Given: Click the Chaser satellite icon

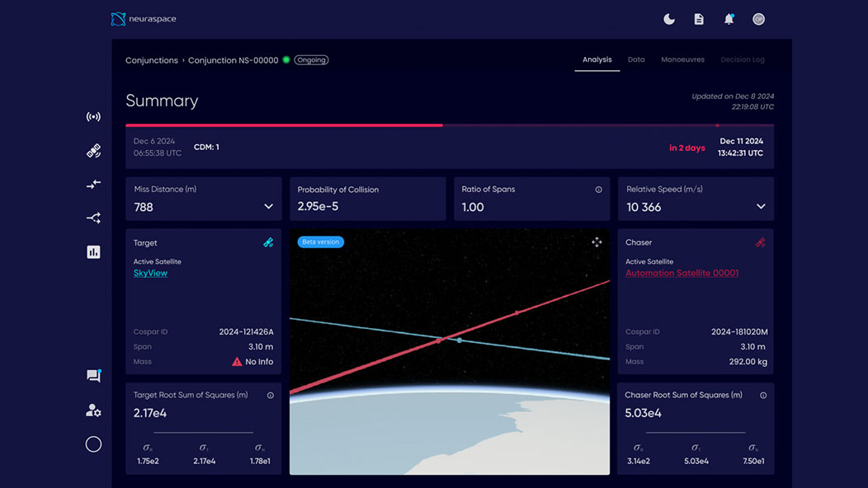Looking at the screenshot, I should 761,242.
